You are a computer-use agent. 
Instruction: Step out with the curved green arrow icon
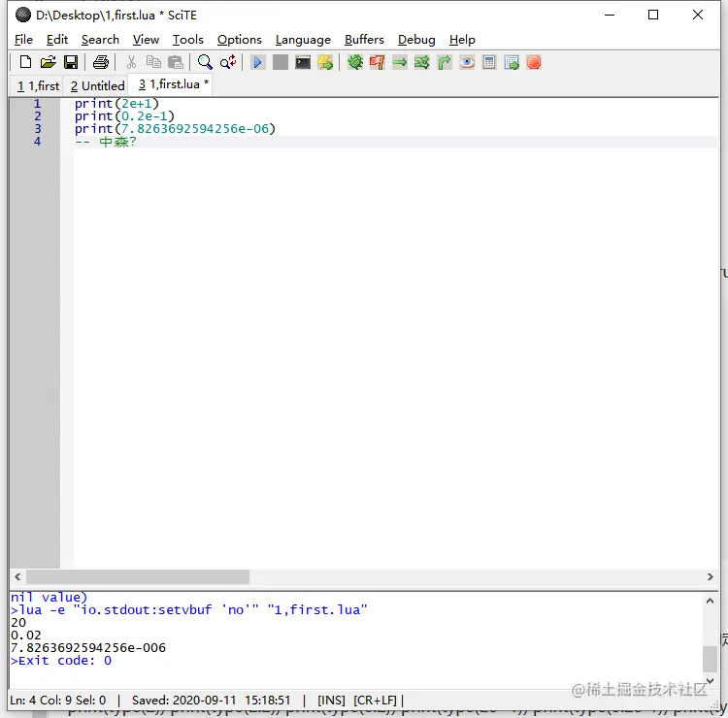pyautogui.click(x=445, y=62)
